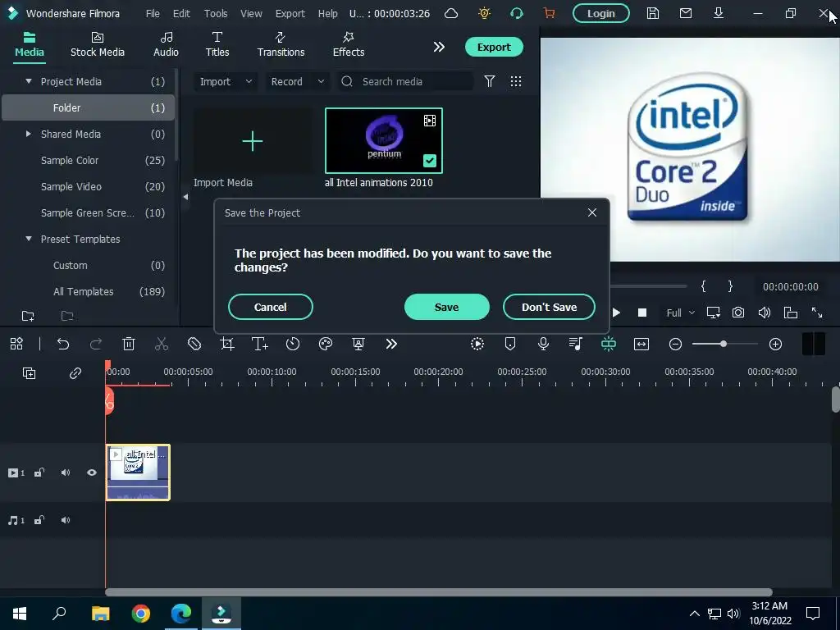Screen dimensions: 840x630
Task: Open the File menu
Action: [153, 13]
